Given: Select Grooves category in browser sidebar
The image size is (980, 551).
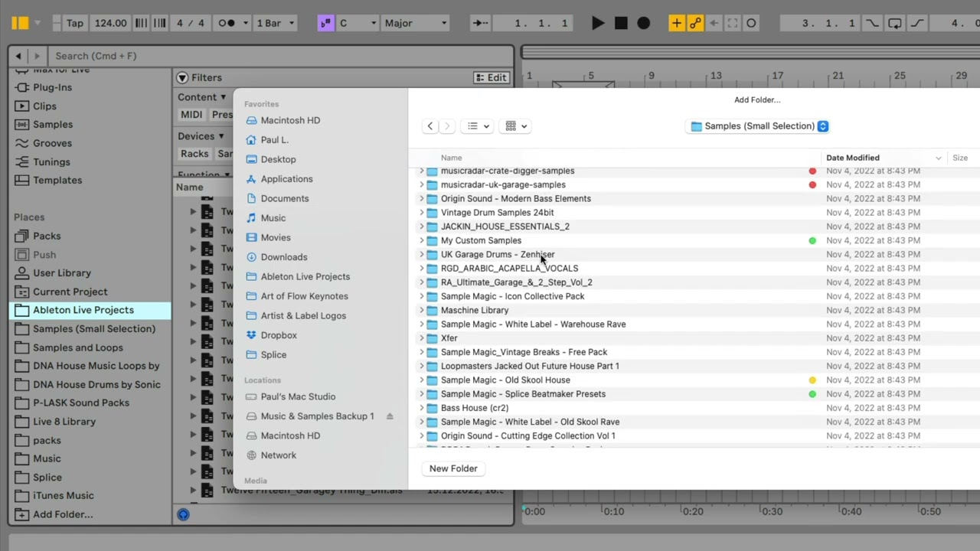Looking at the screenshot, I should click(x=52, y=143).
